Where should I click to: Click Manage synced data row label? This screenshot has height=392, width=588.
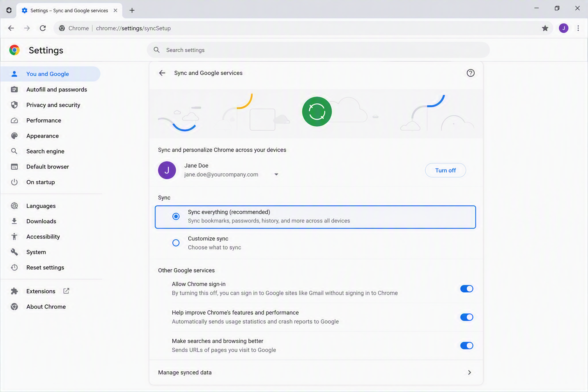pos(185,372)
